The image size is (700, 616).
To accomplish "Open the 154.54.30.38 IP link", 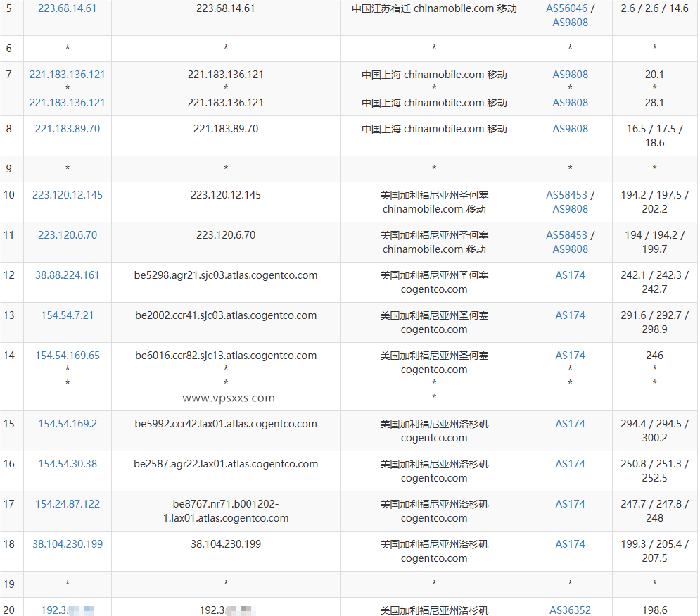I will click(68, 464).
